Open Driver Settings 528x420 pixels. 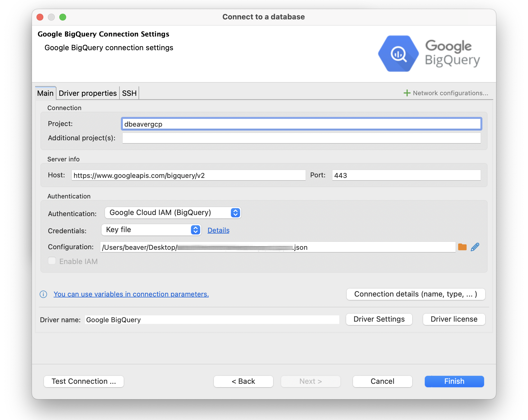point(379,319)
